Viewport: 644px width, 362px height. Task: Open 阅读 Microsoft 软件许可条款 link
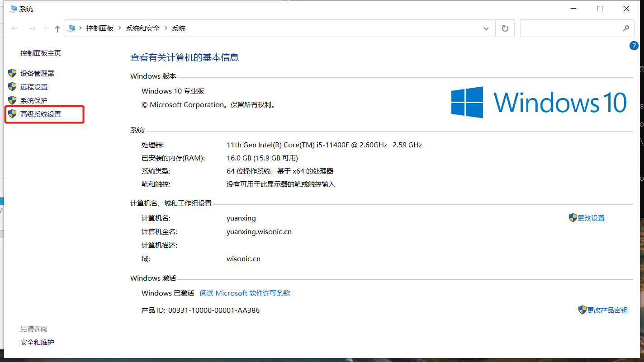(x=245, y=293)
